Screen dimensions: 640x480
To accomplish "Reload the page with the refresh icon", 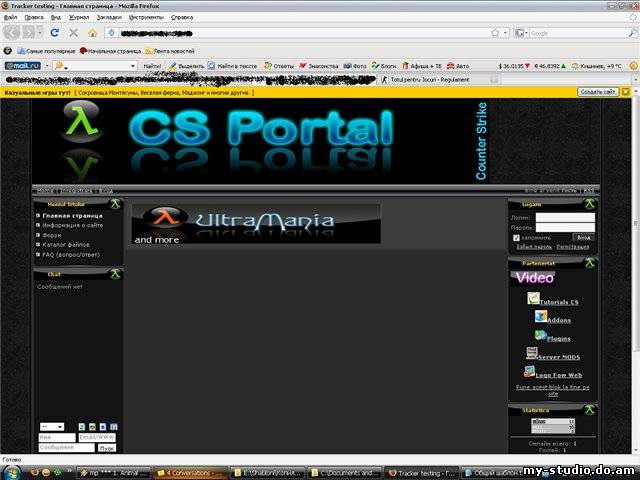I will pyautogui.click(x=55, y=33).
